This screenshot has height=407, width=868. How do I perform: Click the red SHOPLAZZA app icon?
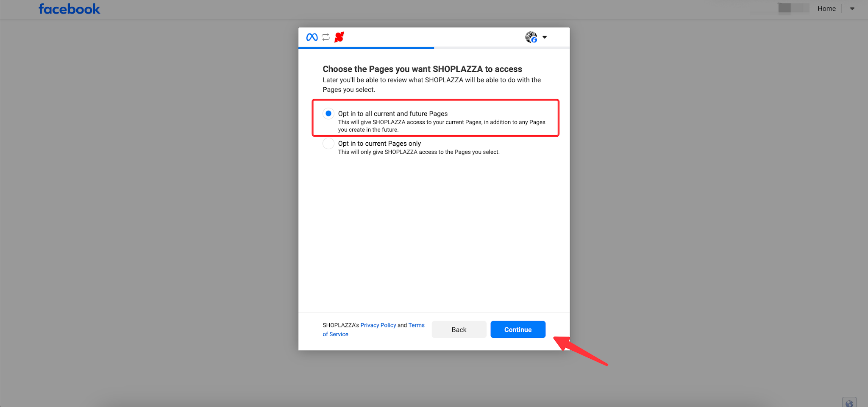click(x=339, y=37)
